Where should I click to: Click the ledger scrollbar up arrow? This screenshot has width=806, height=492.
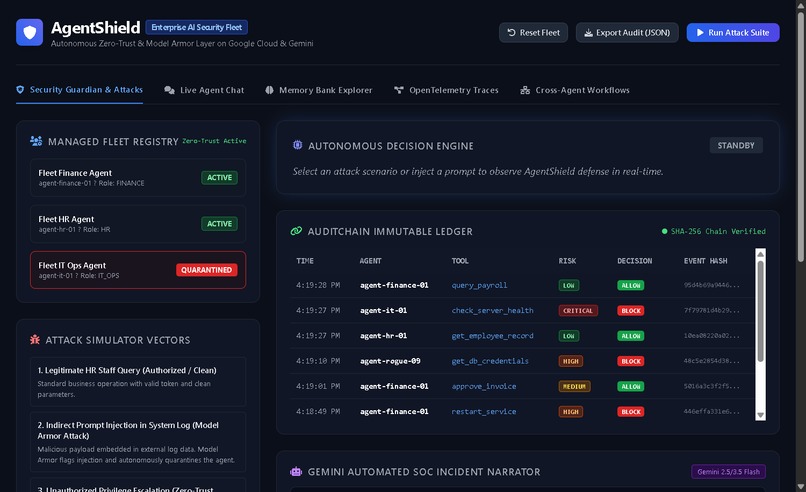click(760, 253)
